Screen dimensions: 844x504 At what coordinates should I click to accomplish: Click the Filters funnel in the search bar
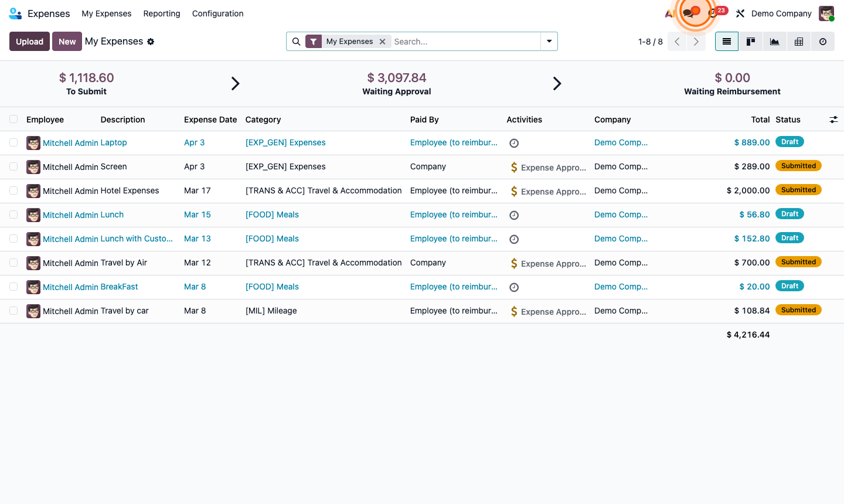point(314,42)
